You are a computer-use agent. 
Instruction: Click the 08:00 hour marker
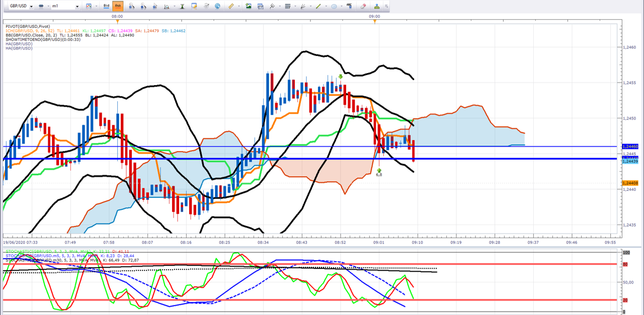click(x=117, y=16)
